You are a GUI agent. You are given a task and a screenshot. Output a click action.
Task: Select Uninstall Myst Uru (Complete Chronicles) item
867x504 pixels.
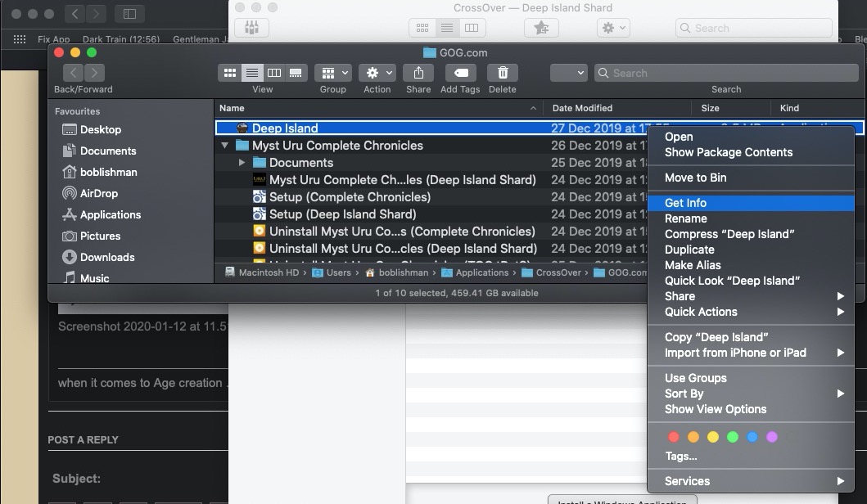tap(403, 231)
